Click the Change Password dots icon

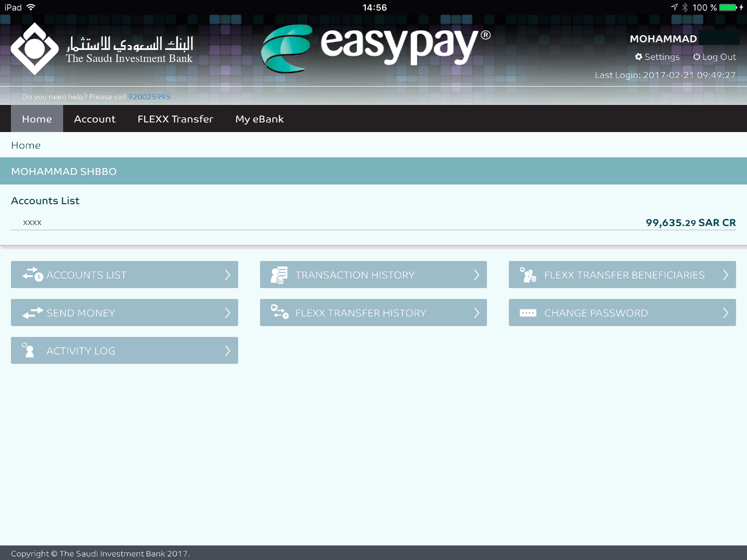(528, 313)
